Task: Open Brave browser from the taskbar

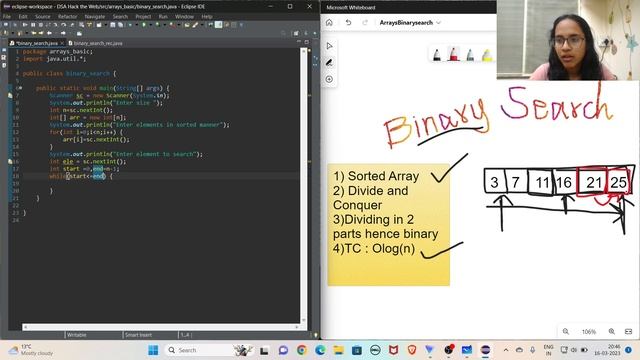Action: coord(412,350)
